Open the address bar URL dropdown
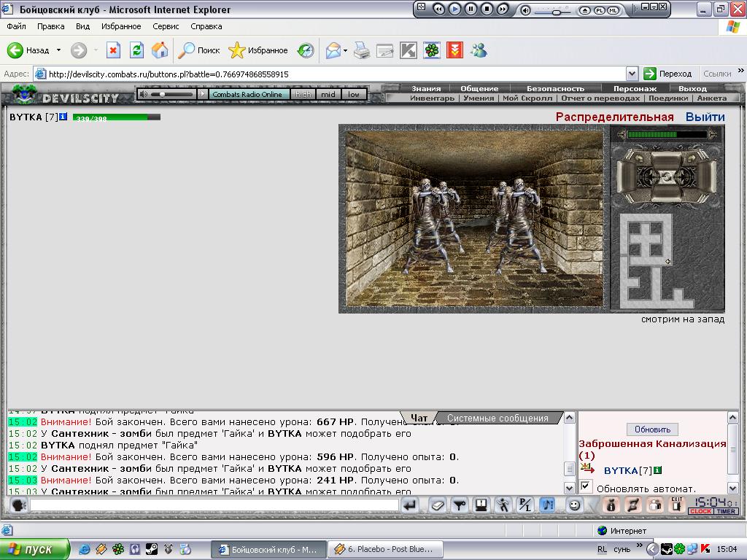Image resolution: width=747 pixels, height=560 pixels. click(632, 74)
